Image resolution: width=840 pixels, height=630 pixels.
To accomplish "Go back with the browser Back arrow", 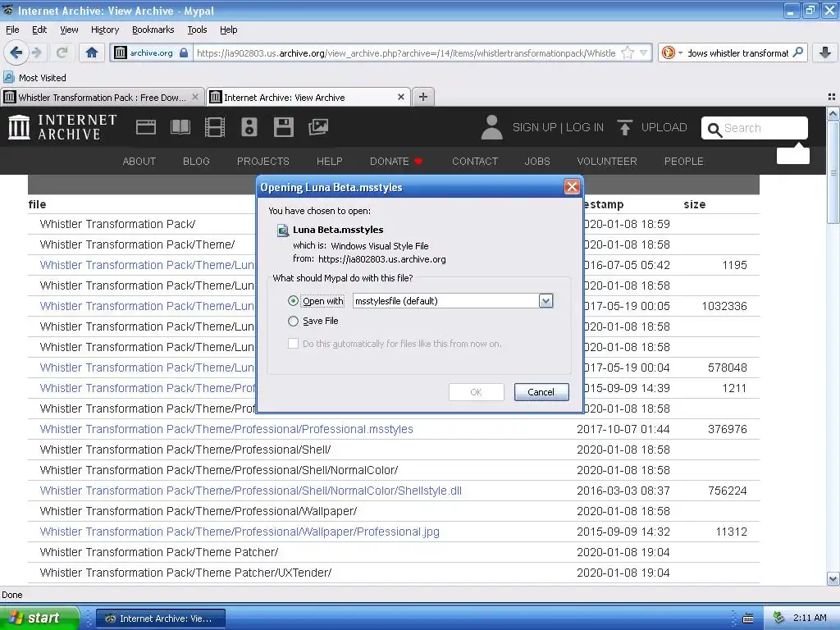I will [16, 52].
